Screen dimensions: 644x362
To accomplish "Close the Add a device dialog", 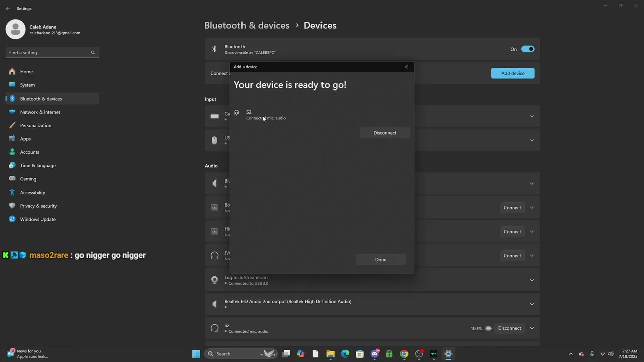I will click(406, 67).
